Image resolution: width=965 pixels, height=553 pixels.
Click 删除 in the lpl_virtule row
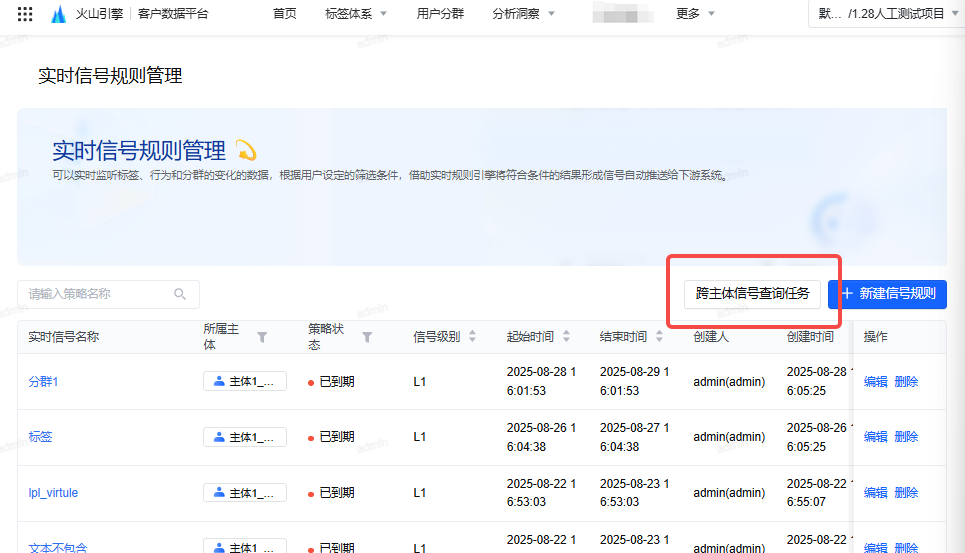click(906, 493)
